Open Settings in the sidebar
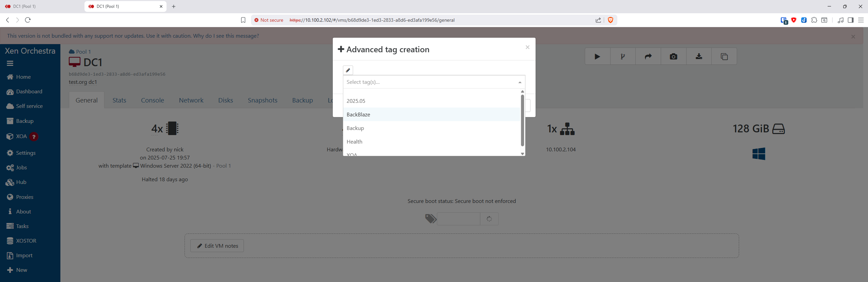Screen dimensions: 868x282 (21, 153)
